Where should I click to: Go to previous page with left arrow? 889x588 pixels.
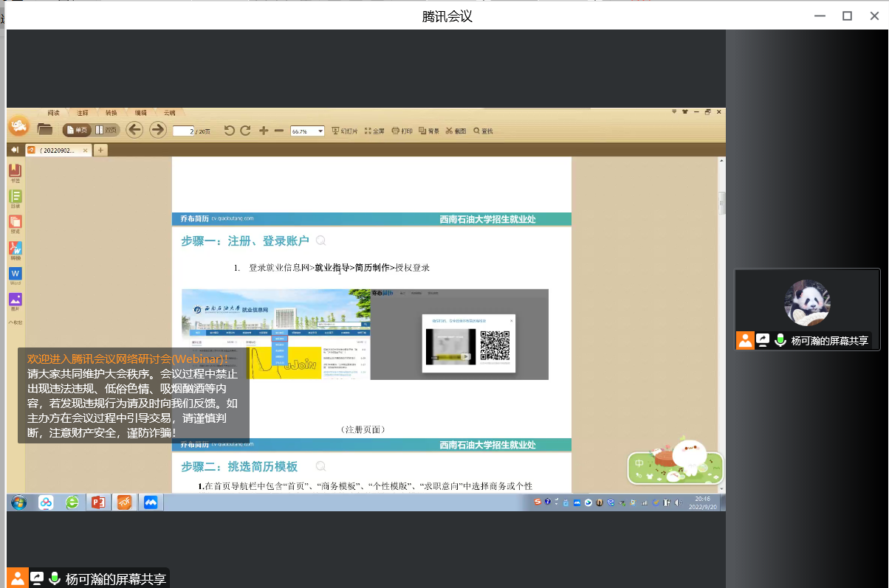(x=134, y=130)
